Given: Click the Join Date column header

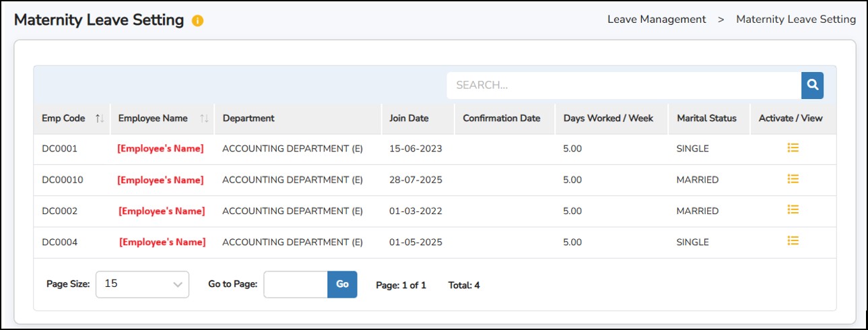Looking at the screenshot, I should click(x=409, y=119).
